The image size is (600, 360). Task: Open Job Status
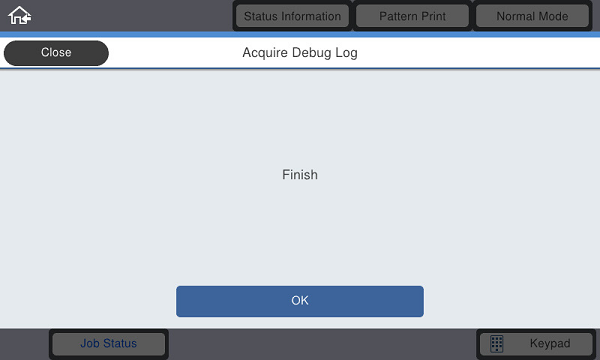coord(109,344)
